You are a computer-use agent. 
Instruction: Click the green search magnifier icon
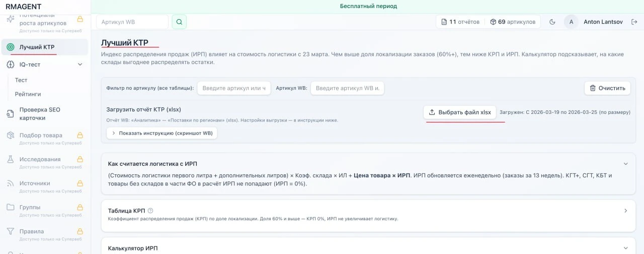point(179,22)
